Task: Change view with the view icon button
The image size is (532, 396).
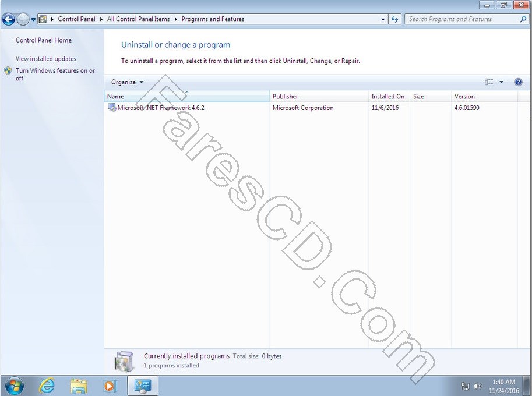Action: click(489, 82)
